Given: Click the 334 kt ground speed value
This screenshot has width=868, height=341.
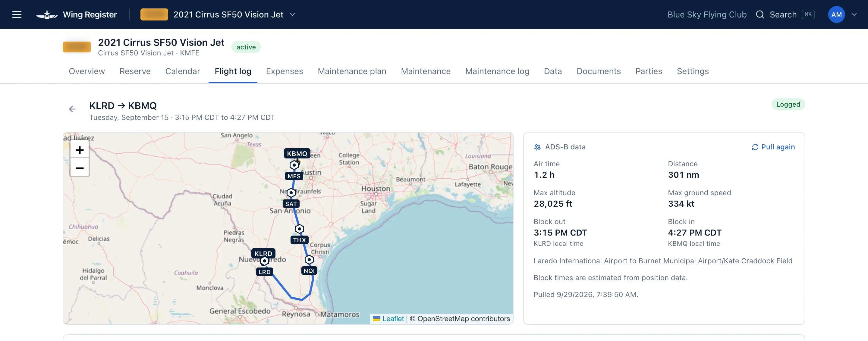Looking at the screenshot, I should 681,204.
